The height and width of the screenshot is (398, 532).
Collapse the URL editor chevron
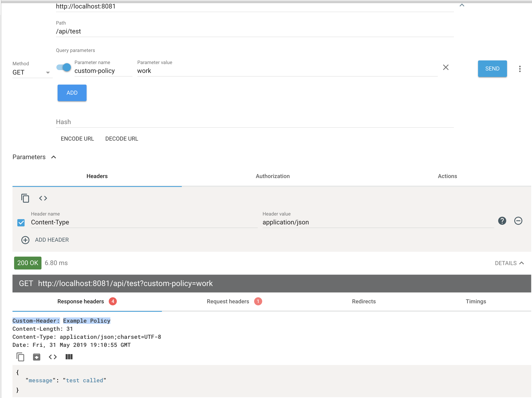[462, 5]
